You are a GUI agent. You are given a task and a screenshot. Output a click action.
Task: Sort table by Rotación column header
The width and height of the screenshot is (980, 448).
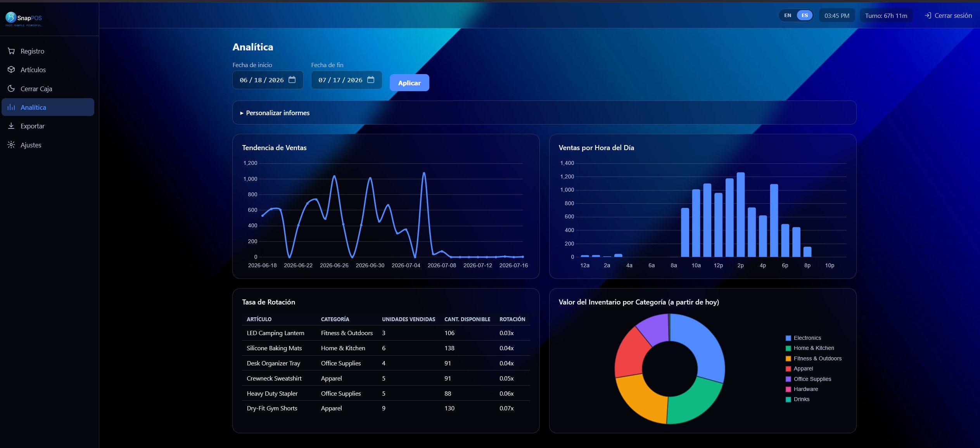tap(512, 319)
